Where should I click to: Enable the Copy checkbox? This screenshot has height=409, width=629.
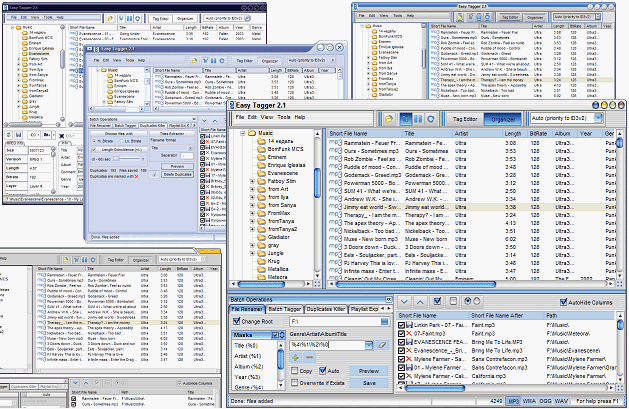(294, 371)
